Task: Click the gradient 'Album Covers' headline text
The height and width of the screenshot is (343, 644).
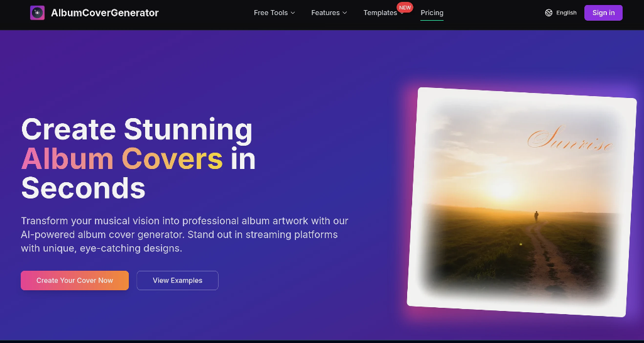Action: tap(122, 159)
